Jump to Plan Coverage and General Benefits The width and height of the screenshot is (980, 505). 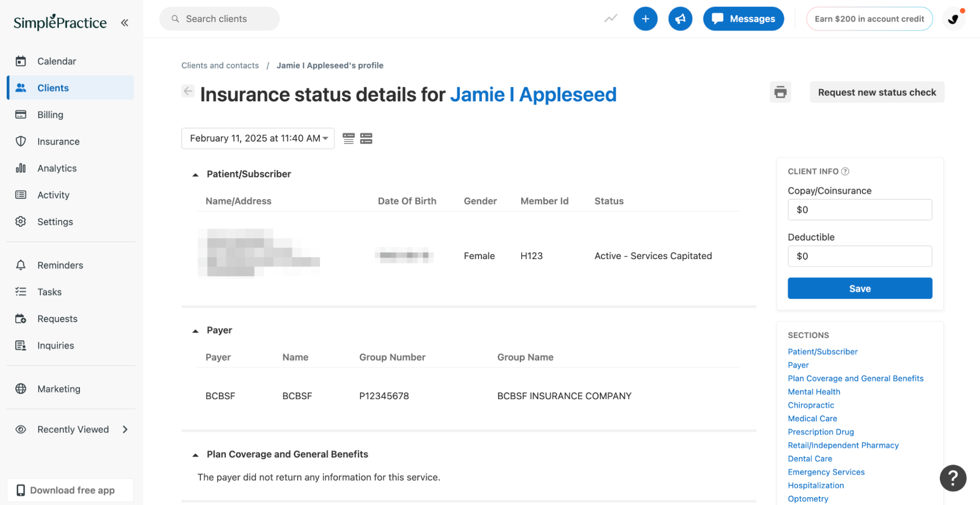[x=855, y=379]
